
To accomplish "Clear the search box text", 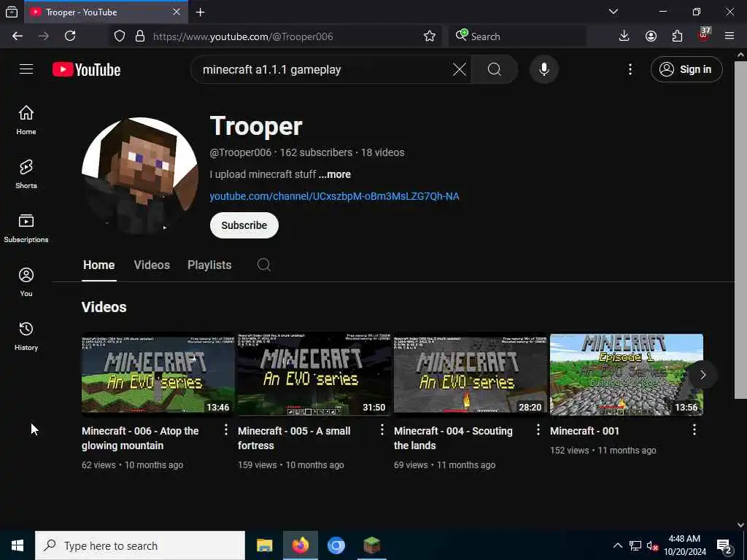I will pos(460,69).
